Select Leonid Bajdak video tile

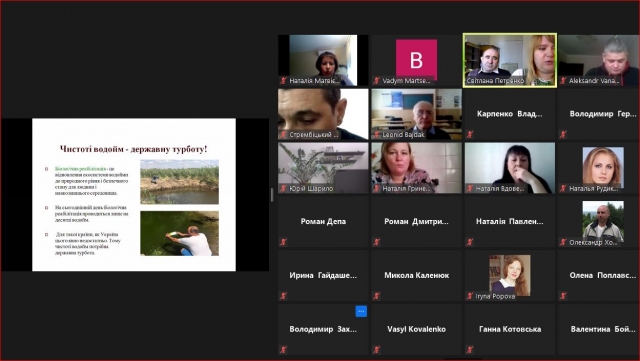(x=416, y=114)
